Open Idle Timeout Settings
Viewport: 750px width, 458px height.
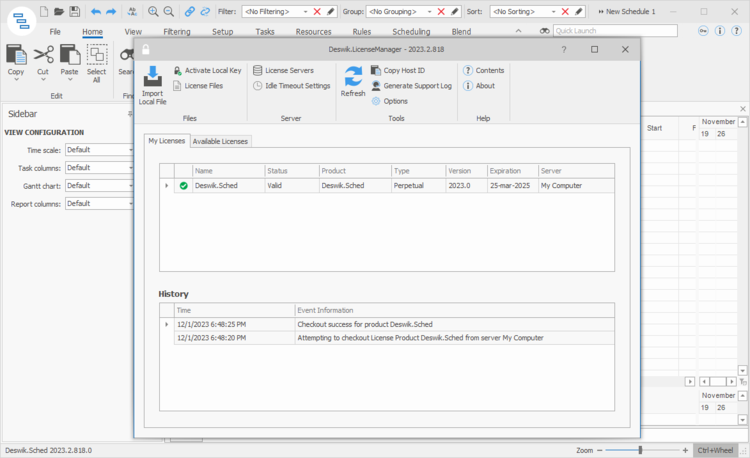click(x=292, y=86)
